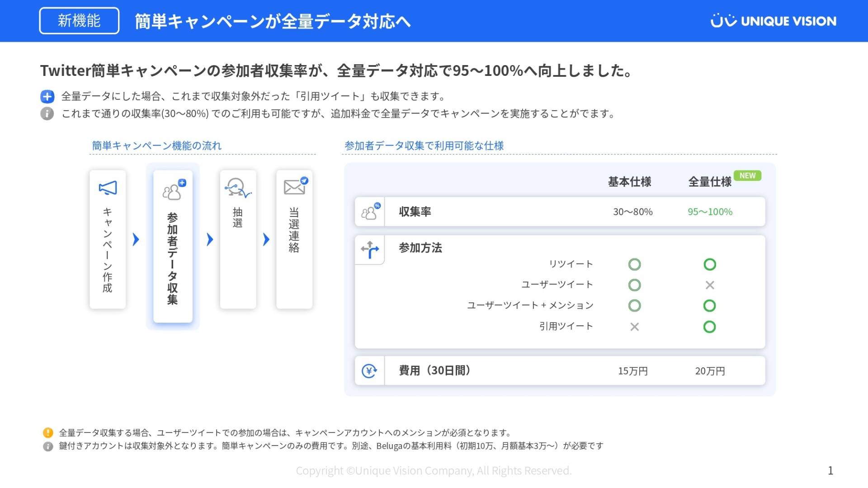Click the 費用 yen circle icon

[369, 371]
